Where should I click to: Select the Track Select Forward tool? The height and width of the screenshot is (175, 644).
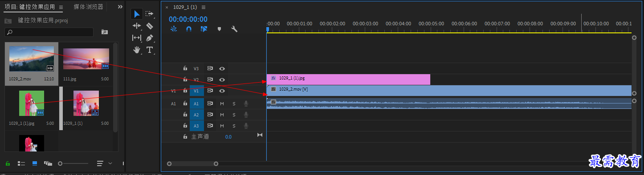(x=149, y=14)
